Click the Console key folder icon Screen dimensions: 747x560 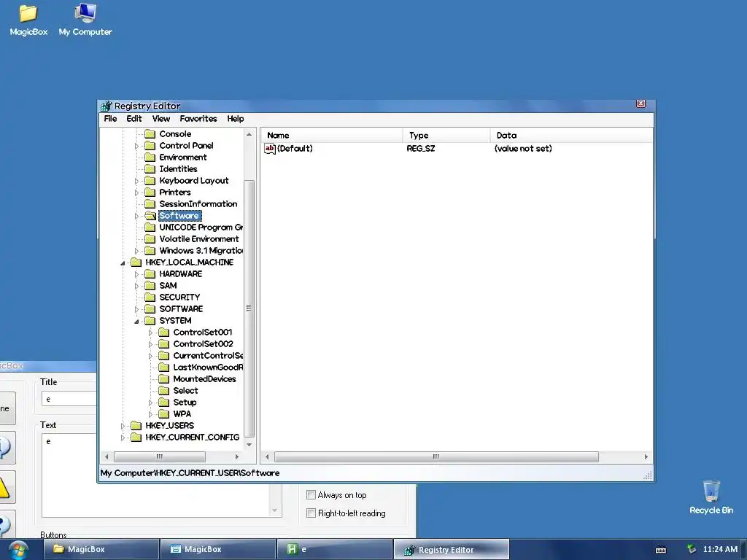click(150, 134)
